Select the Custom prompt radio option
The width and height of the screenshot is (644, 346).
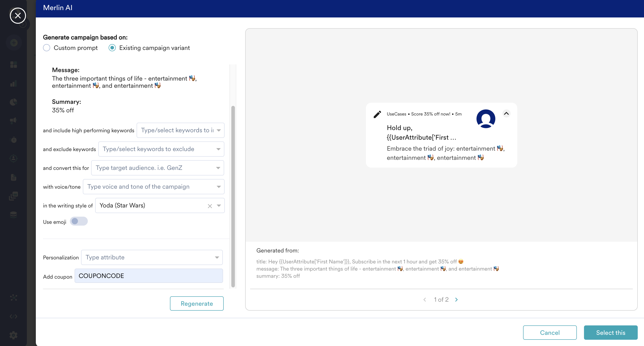pos(47,48)
